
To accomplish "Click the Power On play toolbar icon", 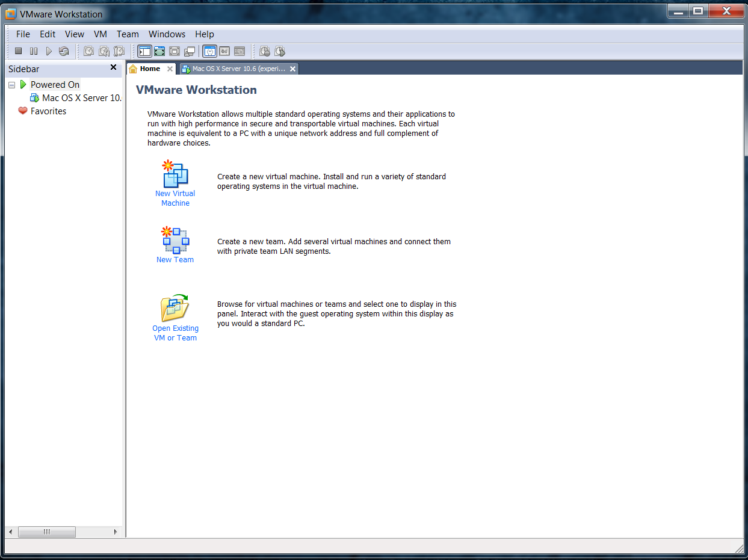I will [x=49, y=51].
